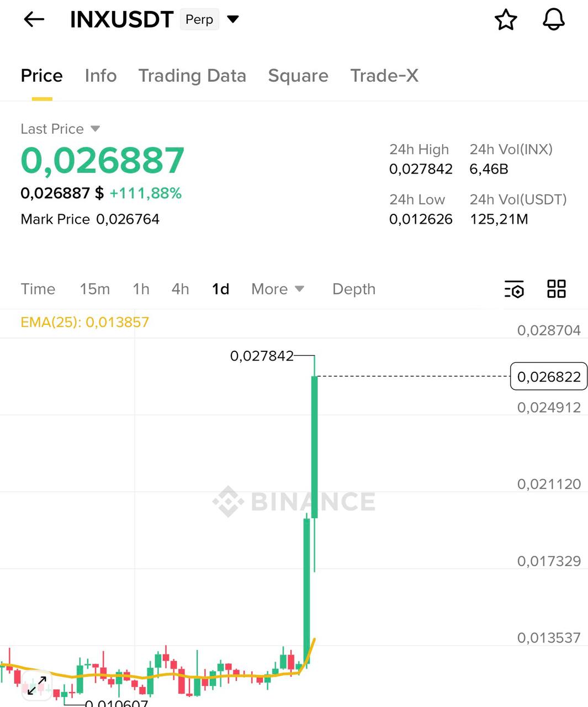The height and width of the screenshot is (707, 588).
Task: Open price alert bell icon
Action: pyautogui.click(x=553, y=20)
